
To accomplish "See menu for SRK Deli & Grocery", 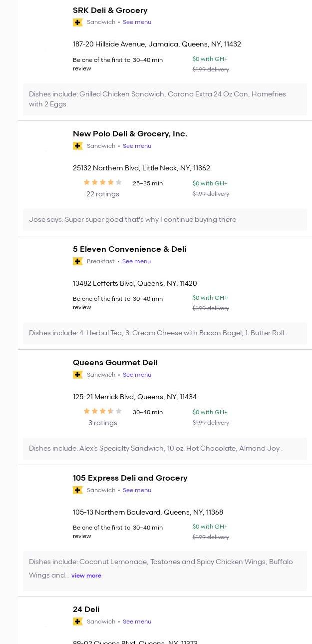I will tap(137, 22).
